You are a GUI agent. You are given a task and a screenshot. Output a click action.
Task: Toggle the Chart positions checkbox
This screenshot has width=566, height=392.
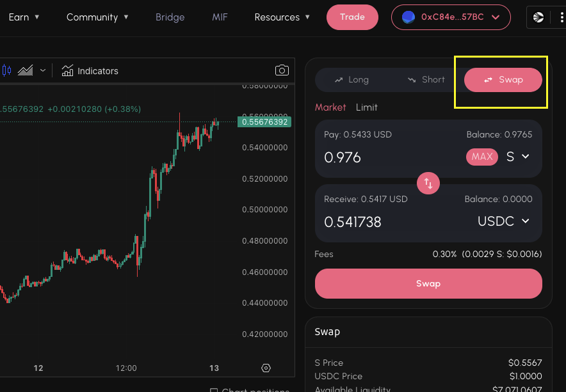click(x=214, y=390)
